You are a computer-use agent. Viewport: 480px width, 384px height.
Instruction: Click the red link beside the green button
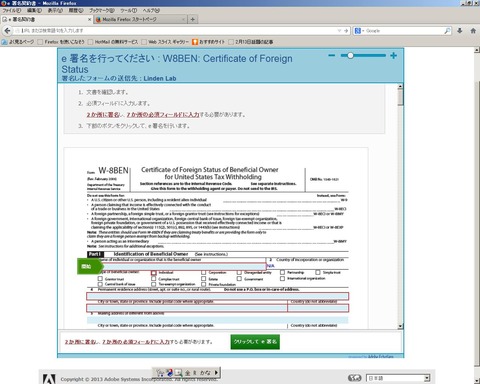(x=117, y=342)
